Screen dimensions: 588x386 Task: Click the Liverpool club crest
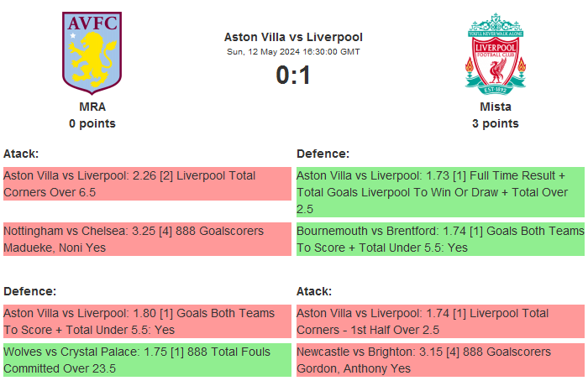click(496, 52)
